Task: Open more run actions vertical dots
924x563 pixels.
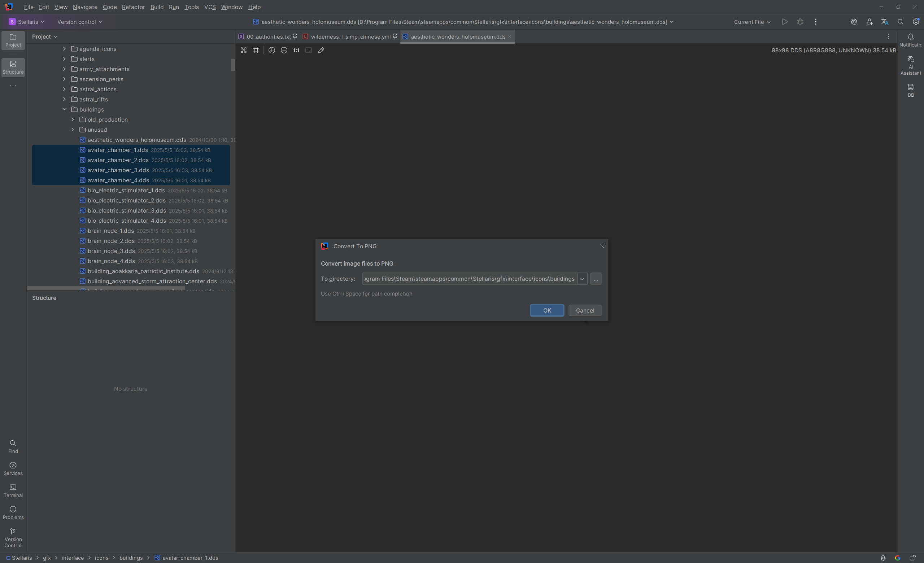Action: pyautogui.click(x=816, y=22)
